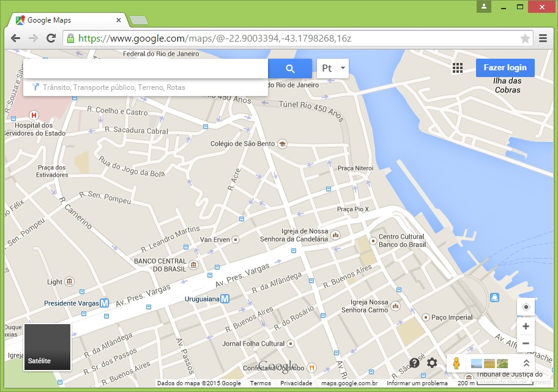Open the settings gear on map
The height and width of the screenshot is (392, 558).
432,363
